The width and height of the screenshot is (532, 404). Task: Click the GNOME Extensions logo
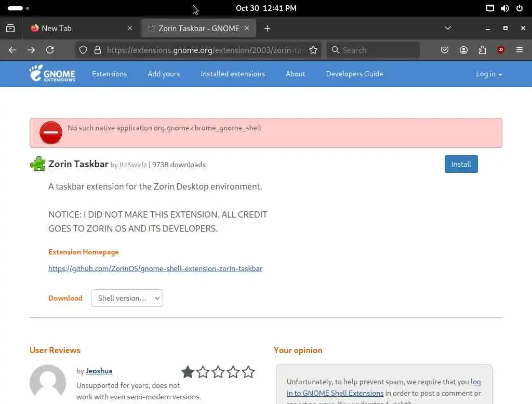click(x=52, y=73)
